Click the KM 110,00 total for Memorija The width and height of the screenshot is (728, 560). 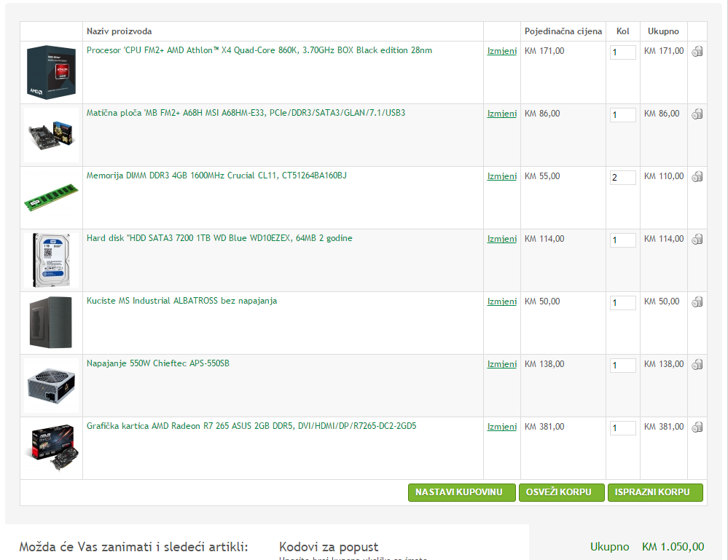point(663,176)
